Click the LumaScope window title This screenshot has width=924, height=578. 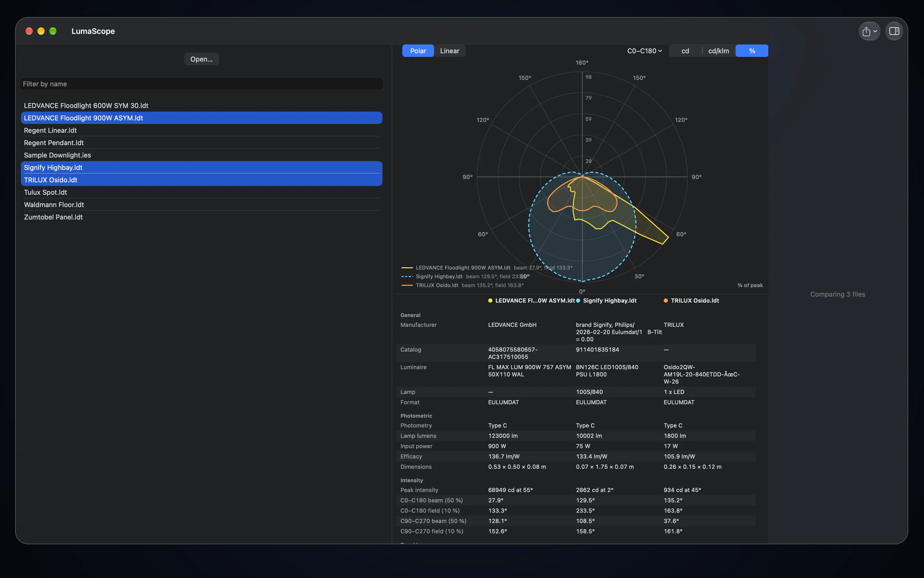pos(93,31)
